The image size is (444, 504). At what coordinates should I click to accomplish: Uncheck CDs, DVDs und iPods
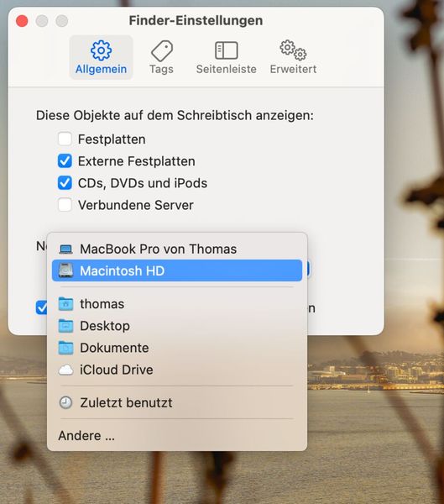click(x=65, y=183)
